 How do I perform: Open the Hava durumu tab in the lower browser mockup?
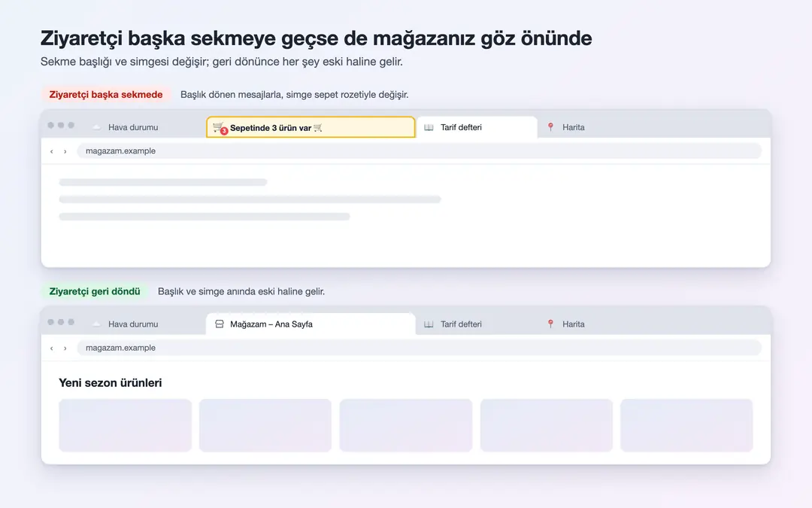[x=146, y=324]
